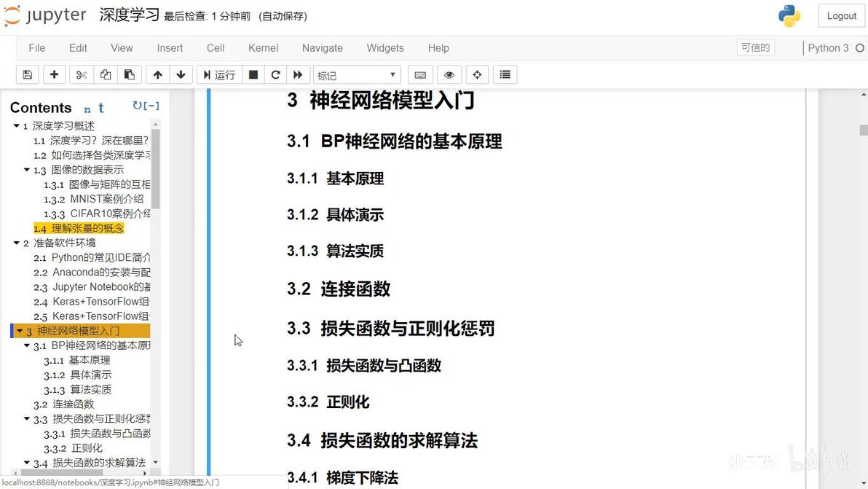Interrupt the kernel with stop icon
This screenshot has width=868, height=489.
pyautogui.click(x=253, y=75)
